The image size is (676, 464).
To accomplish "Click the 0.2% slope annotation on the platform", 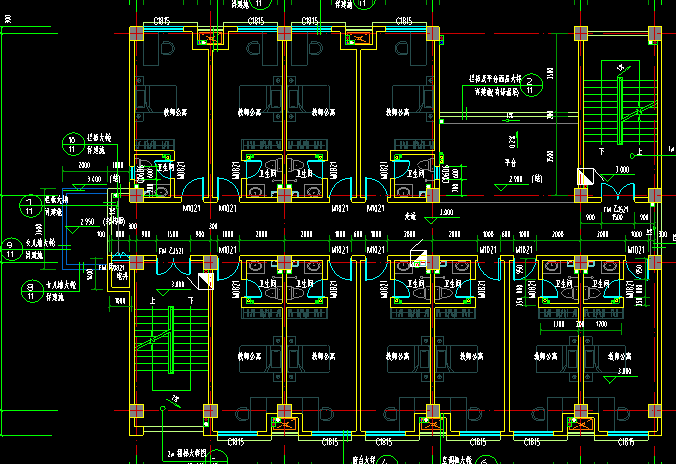I will coord(512,142).
